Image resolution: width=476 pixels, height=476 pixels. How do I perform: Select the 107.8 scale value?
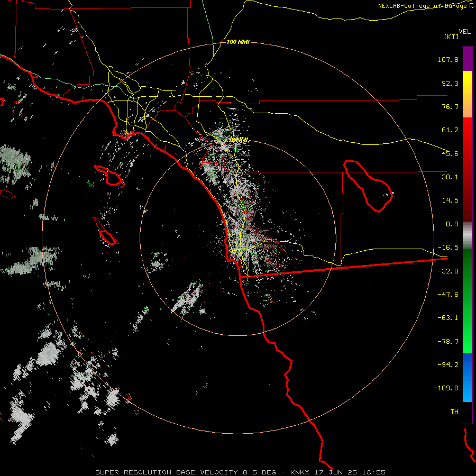pyautogui.click(x=448, y=59)
